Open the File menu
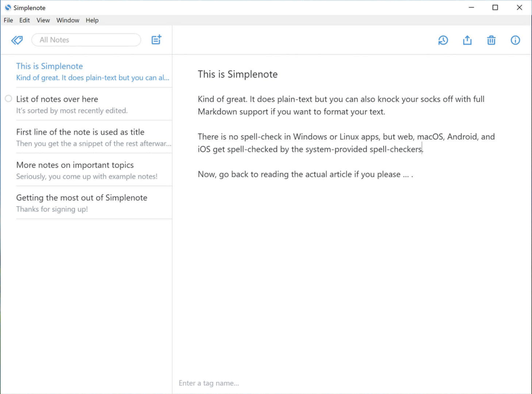Image resolution: width=532 pixels, height=394 pixels. [x=8, y=20]
